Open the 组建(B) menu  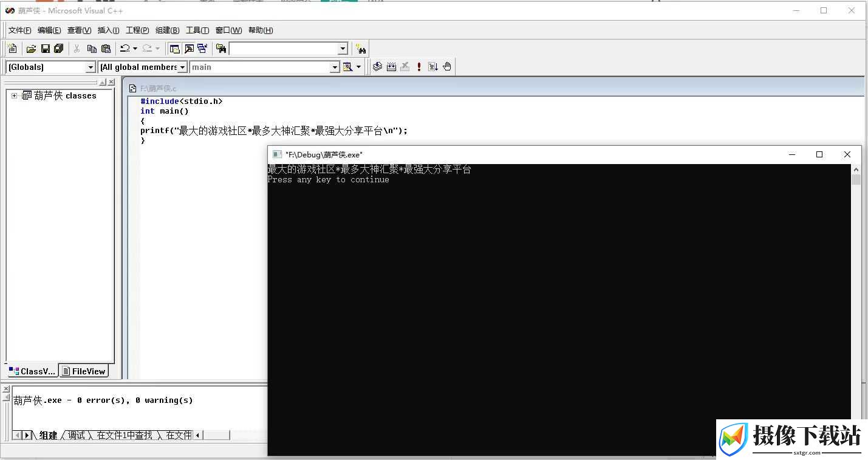pos(167,30)
